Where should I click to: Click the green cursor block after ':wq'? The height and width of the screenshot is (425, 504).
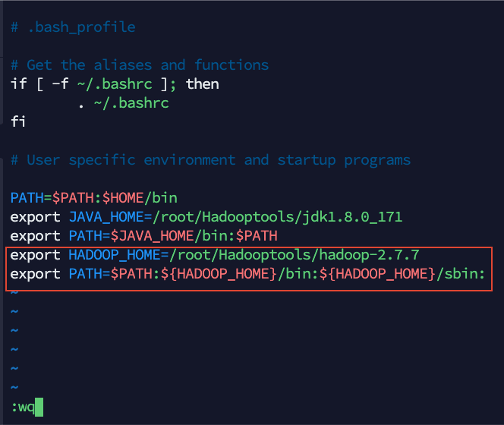click(x=39, y=407)
